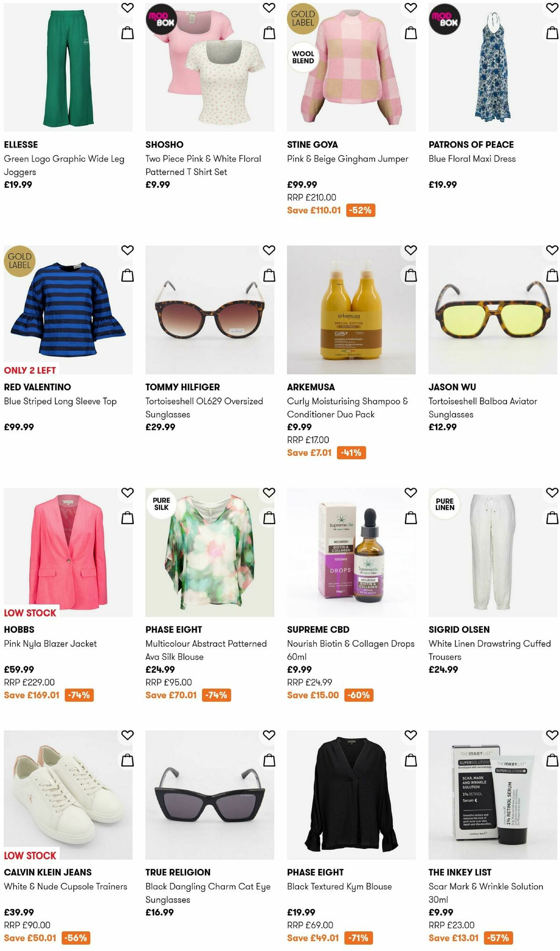Add Stine Goya Gingham Jumper to bag
The width and height of the screenshot is (560, 951).
pos(410,32)
